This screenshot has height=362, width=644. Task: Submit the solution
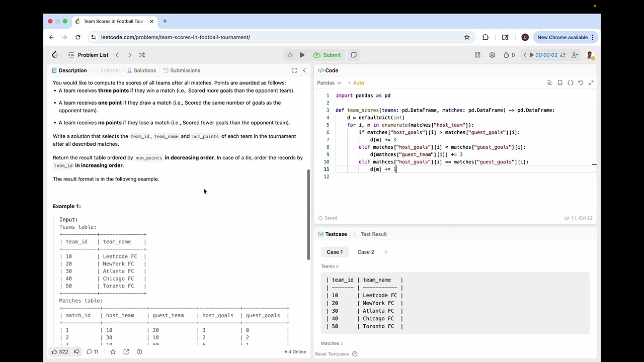(327, 55)
